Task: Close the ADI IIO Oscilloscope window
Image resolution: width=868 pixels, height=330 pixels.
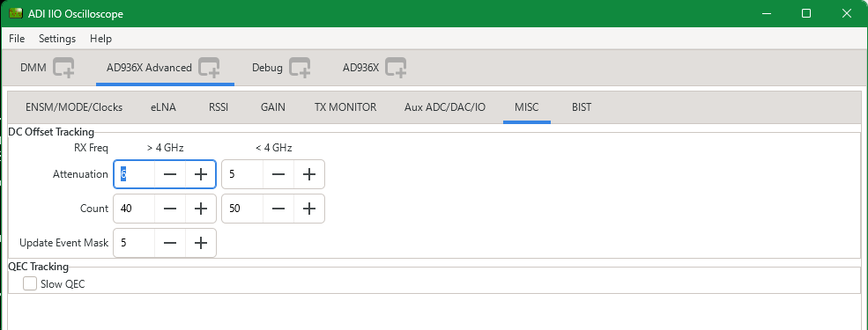Action: 847,13
